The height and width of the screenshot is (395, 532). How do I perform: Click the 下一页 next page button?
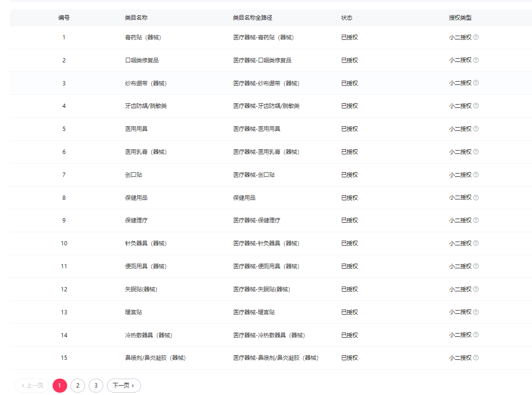pos(123,386)
